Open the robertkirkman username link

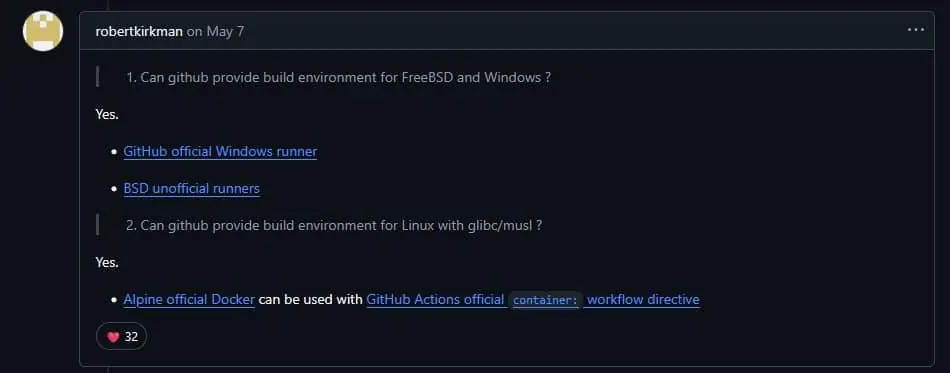(x=139, y=31)
